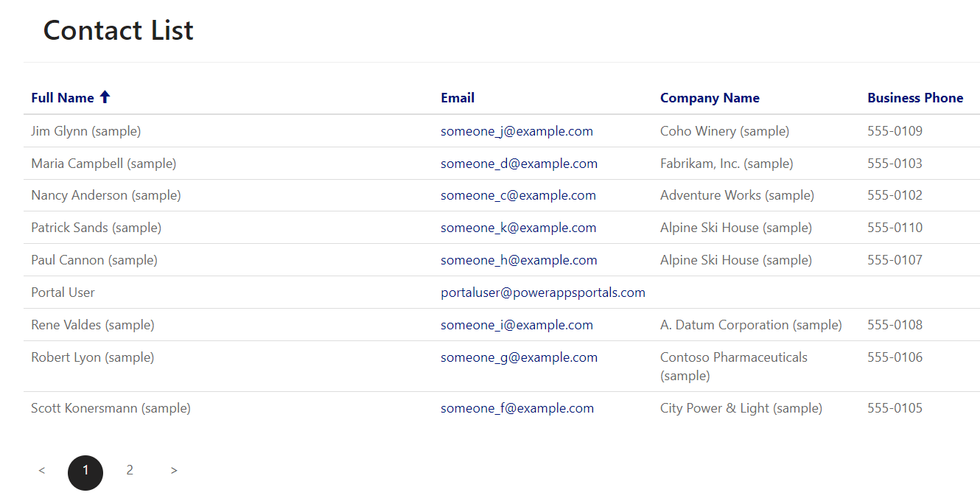Email someone_j@example.com link
The image size is (980, 501).
click(517, 131)
